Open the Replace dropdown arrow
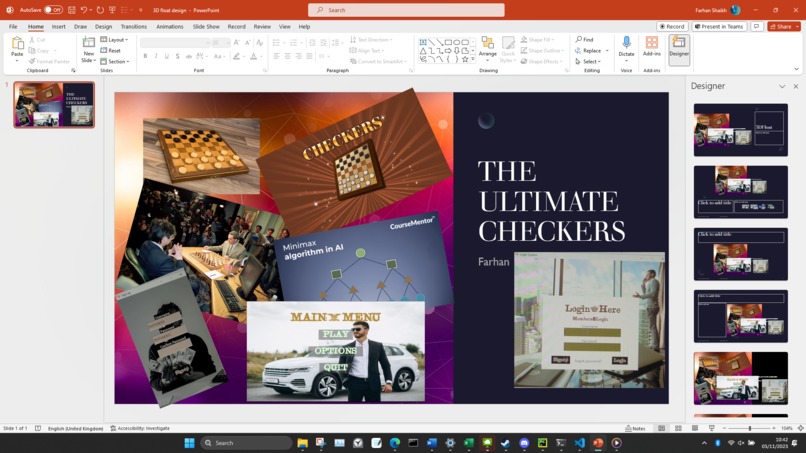 (607, 50)
